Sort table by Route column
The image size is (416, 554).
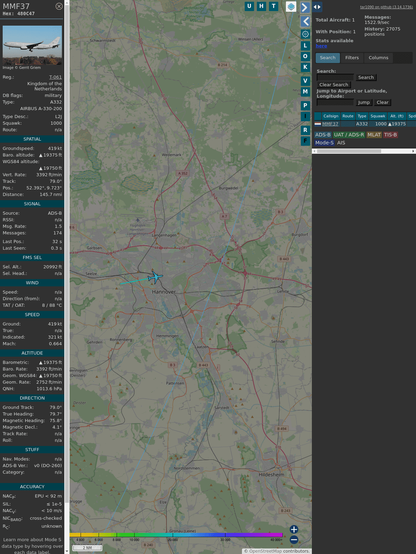click(x=348, y=116)
